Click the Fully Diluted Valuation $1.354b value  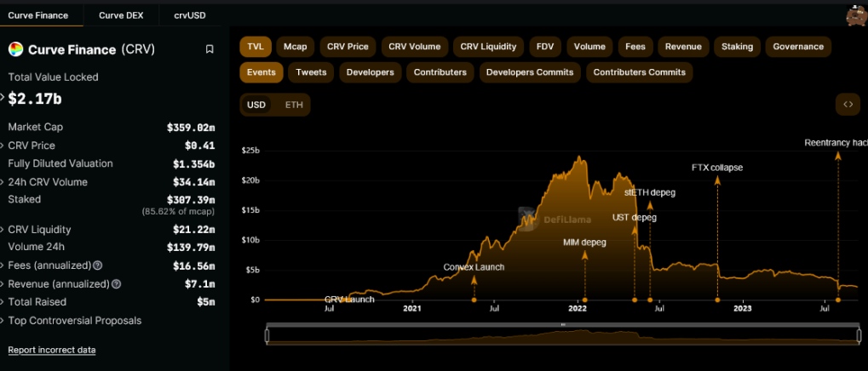193,164
